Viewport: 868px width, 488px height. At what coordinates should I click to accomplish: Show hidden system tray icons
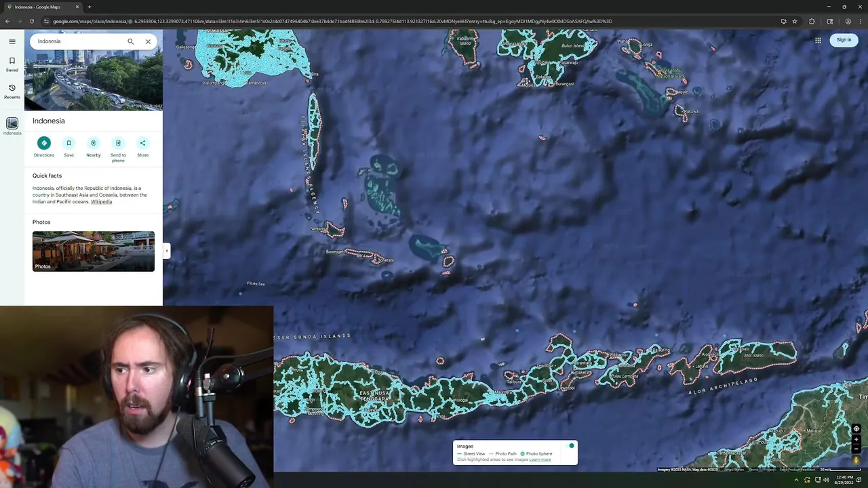point(796,480)
